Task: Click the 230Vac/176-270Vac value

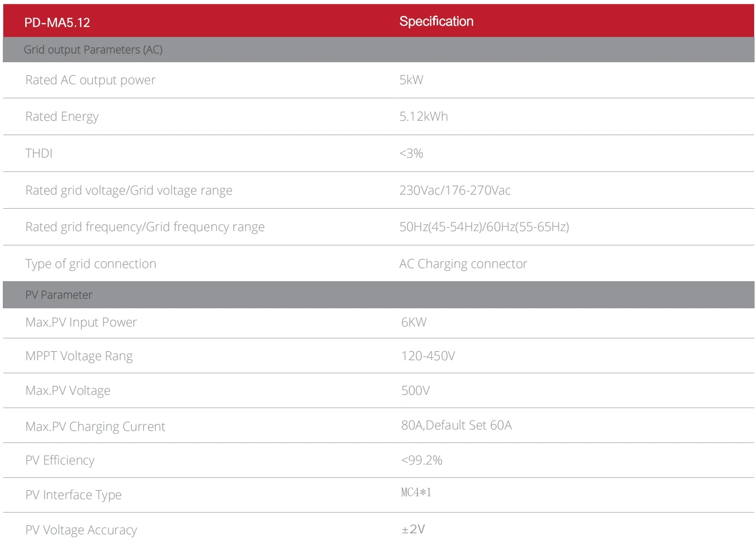Action: tap(454, 190)
